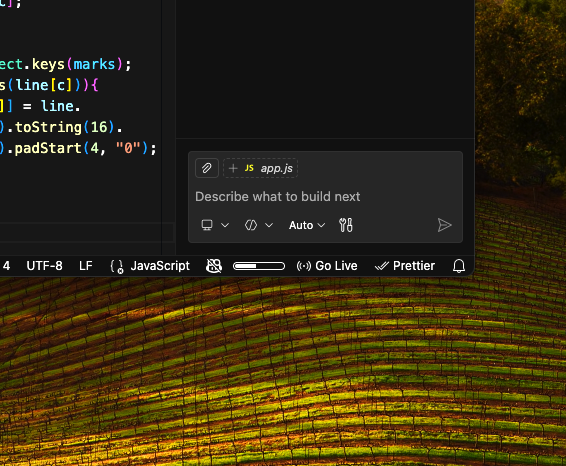Viewport: 566px width, 466px height.
Task: Open notifications bell icon
Action: point(459,266)
